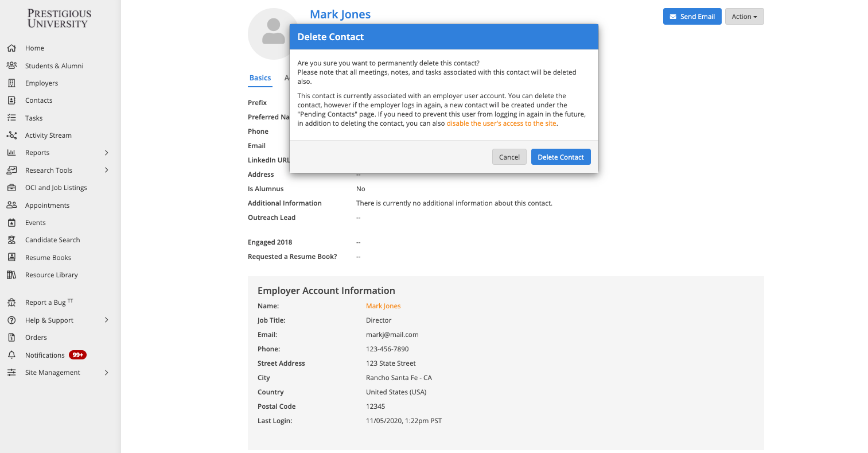Click the Notifications bell icon
This screenshot has width=868, height=453.
(x=11, y=355)
